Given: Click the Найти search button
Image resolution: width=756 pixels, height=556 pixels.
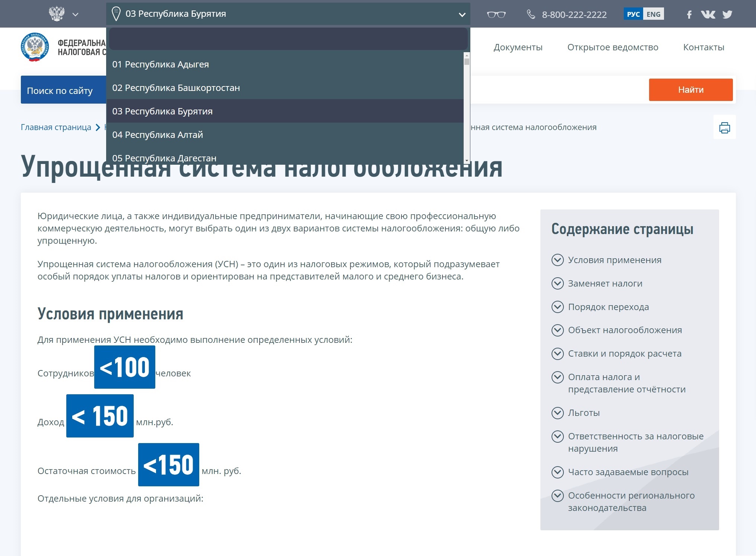Looking at the screenshot, I should click(x=690, y=90).
